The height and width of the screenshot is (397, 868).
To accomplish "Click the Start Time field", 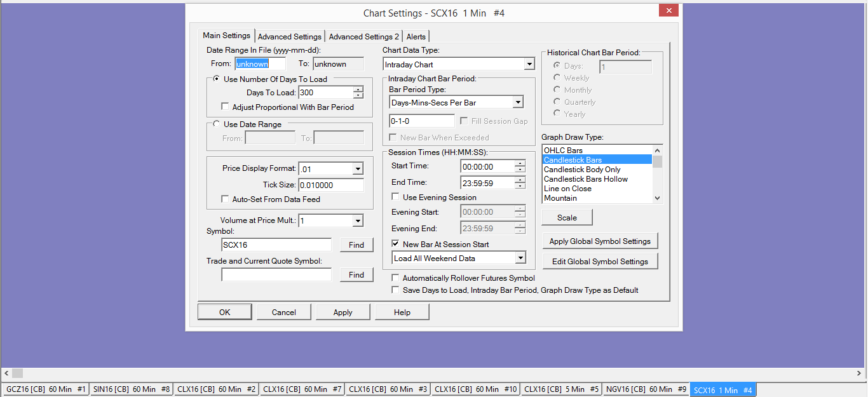I will click(x=488, y=166).
